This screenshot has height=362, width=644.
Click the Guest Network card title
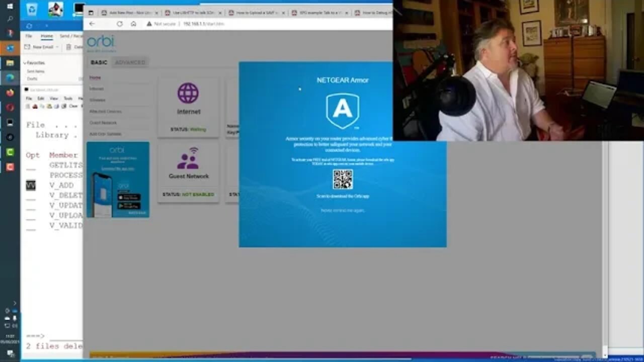click(x=189, y=176)
